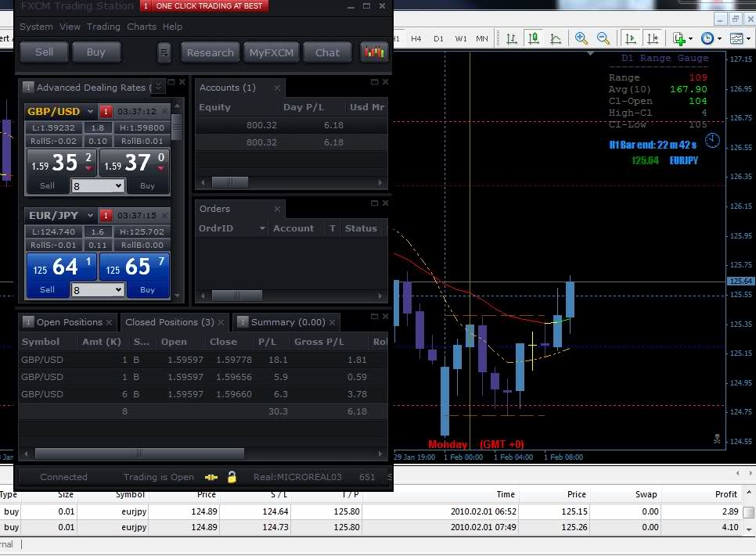Select the line chart type icon
This screenshot has height=556, width=756.
pyautogui.click(x=556, y=38)
